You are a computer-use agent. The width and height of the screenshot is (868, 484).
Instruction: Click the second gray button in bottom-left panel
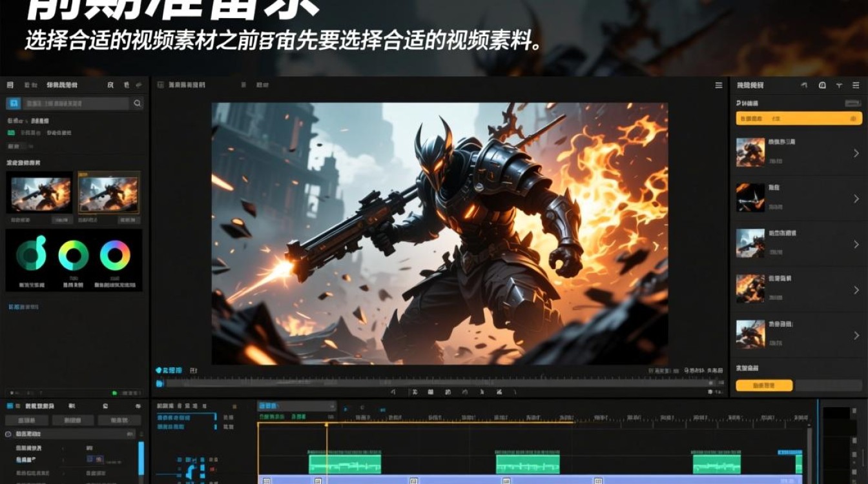pos(74,420)
